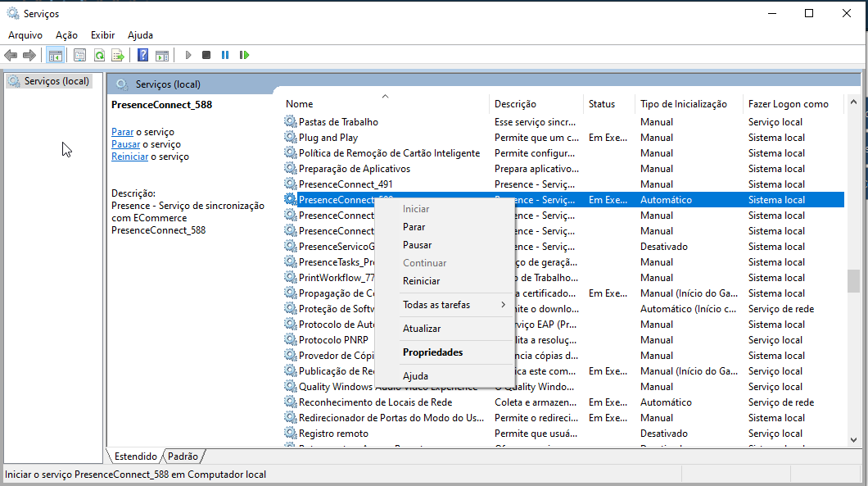
Task: Click the Back arrow toolbar icon
Action: click(x=11, y=55)
